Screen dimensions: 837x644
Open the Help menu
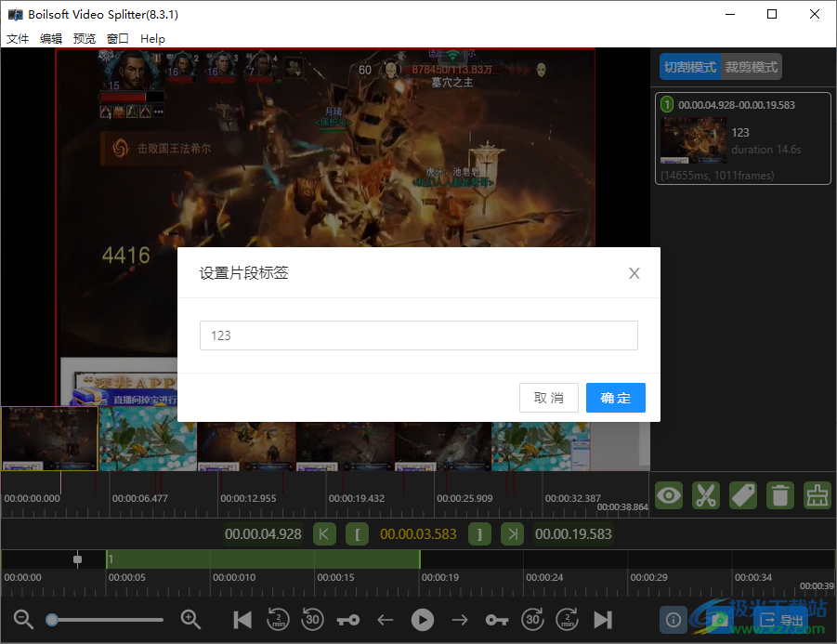[x=152, y=38]
